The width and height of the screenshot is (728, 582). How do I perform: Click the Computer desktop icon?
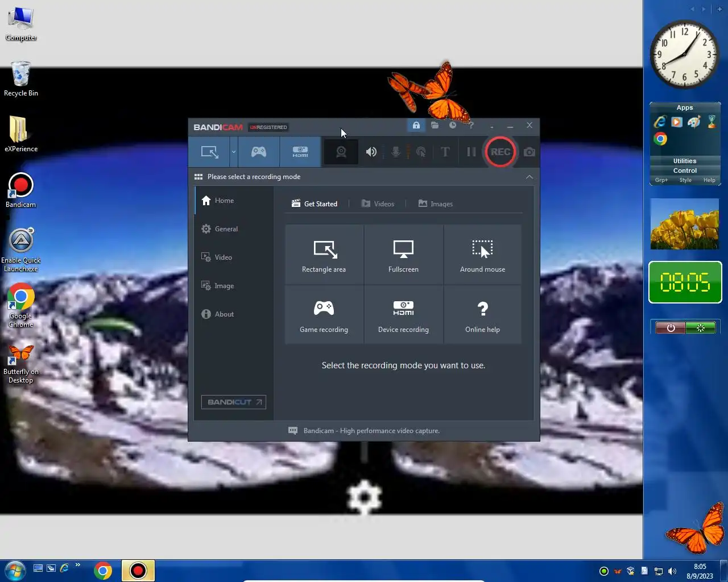pyautogui.click(x=21, y=24)
